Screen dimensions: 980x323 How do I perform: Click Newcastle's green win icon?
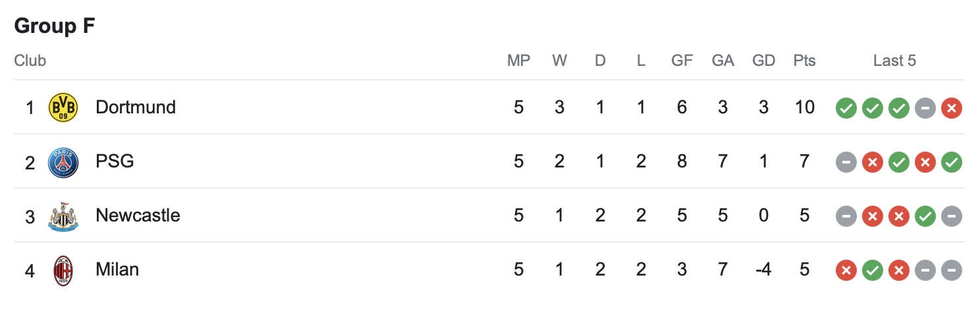[925, 216]
